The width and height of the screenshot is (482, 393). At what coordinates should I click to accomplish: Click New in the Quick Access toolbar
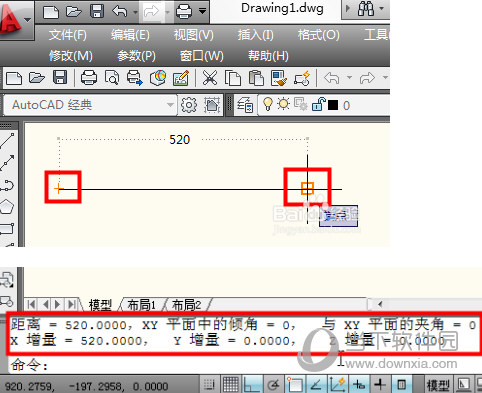tap(51, 12)
